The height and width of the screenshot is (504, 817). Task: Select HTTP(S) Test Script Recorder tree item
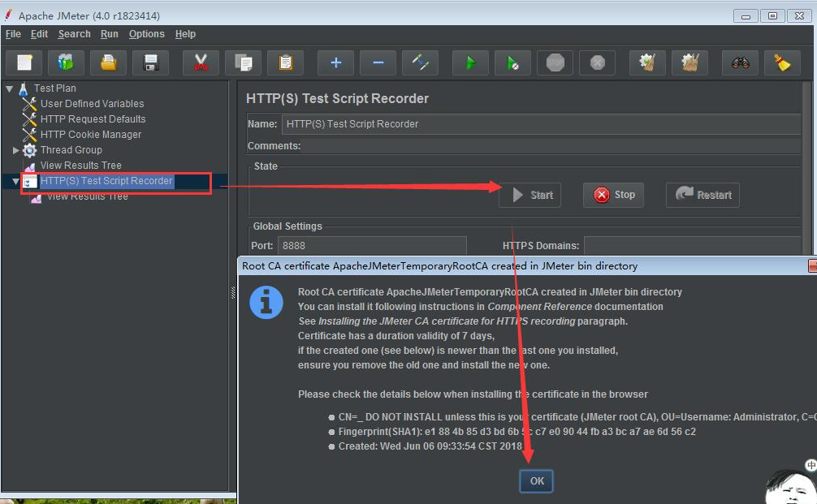click(x=106, y=181)
